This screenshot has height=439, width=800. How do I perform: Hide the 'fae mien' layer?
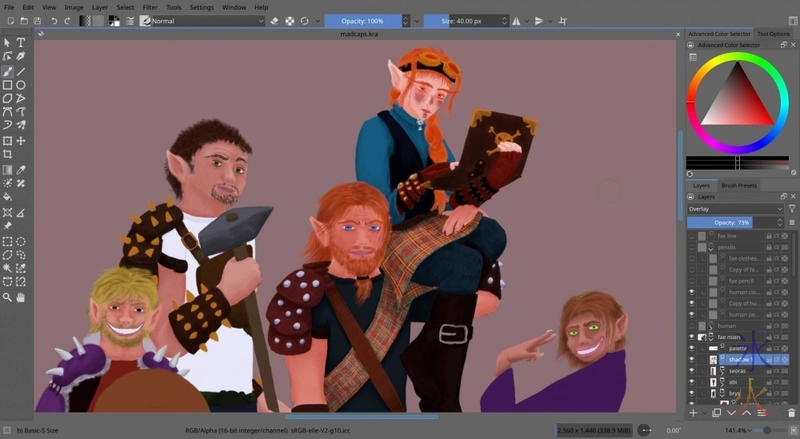tap(691, 337)
